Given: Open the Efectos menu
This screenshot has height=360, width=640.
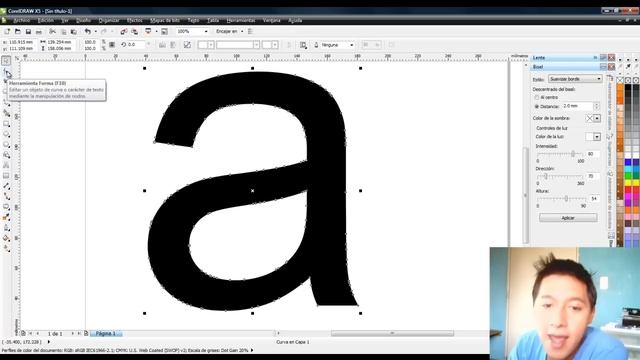Looking at the screenshot, I should click(135, 20).
